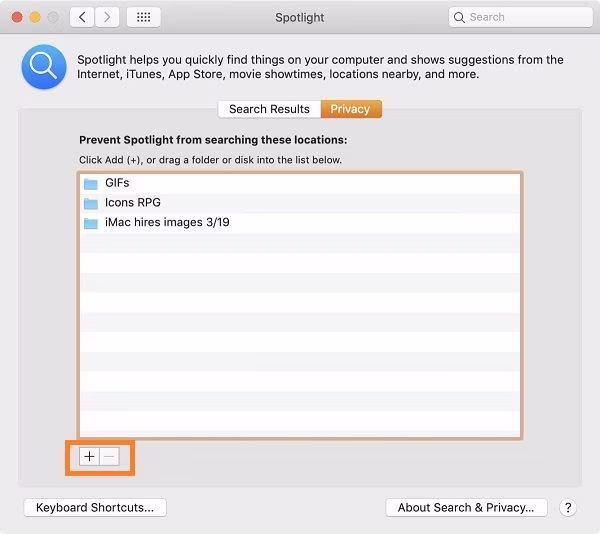Click the GIFs folder icon

[91, 184]
